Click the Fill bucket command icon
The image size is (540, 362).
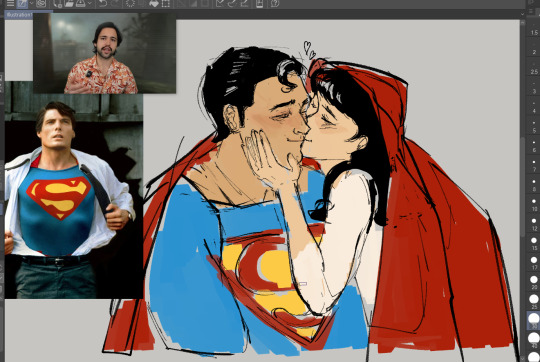(154, 3)
